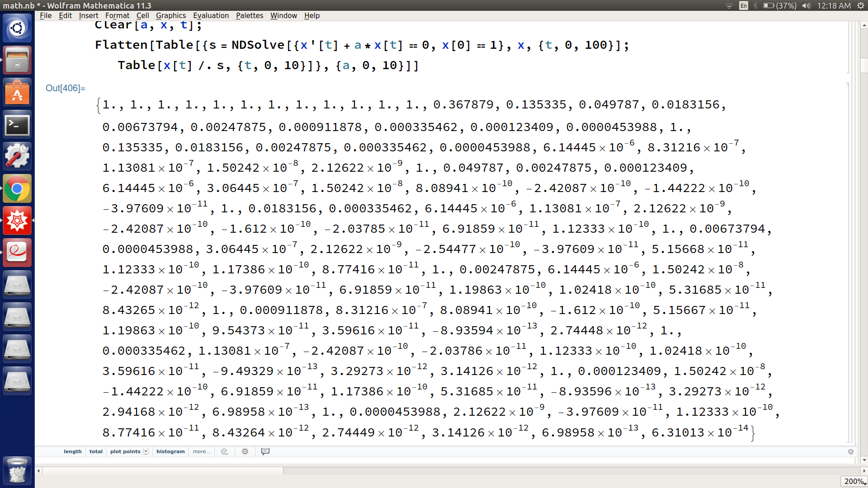Click the length tab in output toolbar
Screen dimensions: 868x488
pos(72,451)
